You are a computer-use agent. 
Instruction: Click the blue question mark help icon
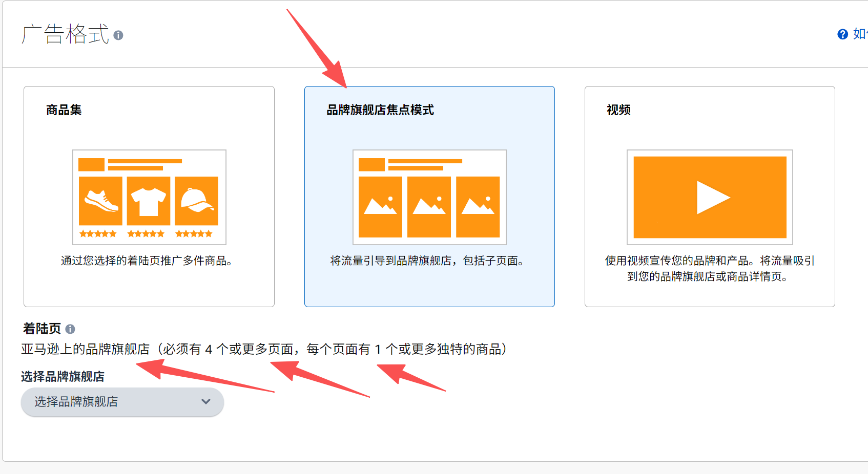tap(842, 34)
